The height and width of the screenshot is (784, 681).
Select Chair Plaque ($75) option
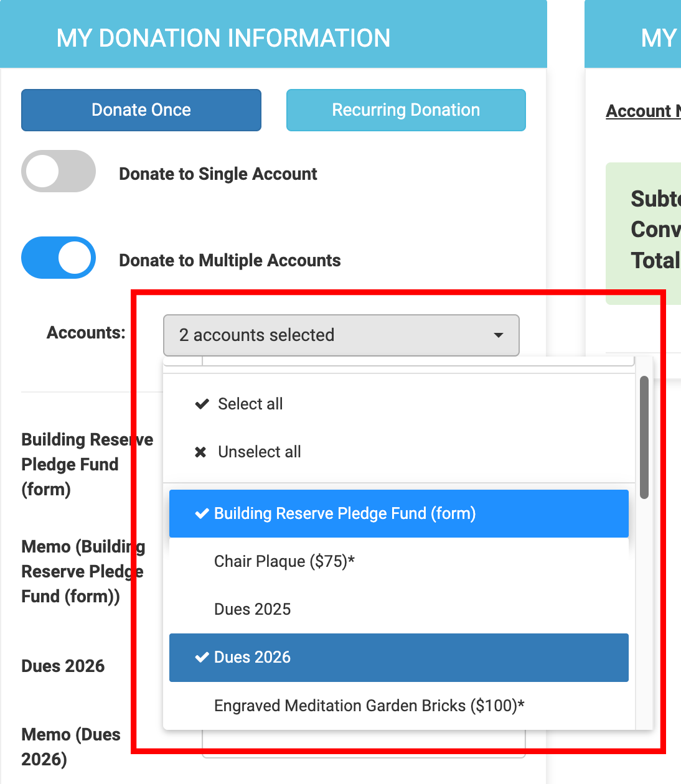point(284,561)
